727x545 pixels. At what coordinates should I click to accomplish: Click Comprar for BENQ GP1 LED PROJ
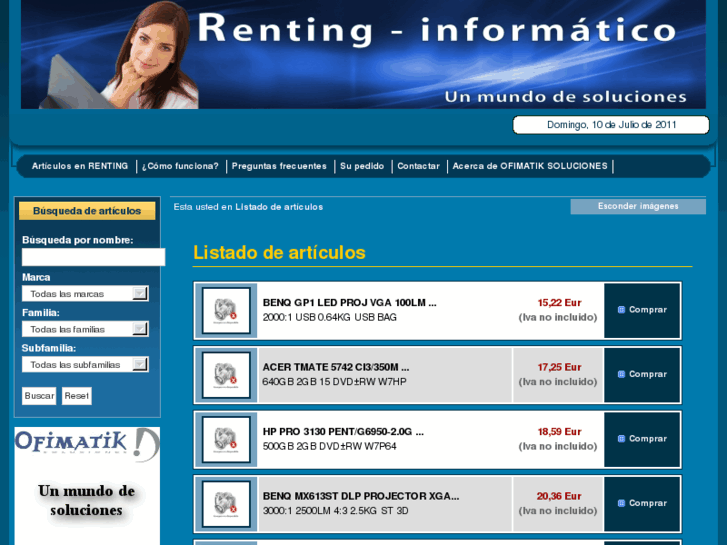point(642,310)
